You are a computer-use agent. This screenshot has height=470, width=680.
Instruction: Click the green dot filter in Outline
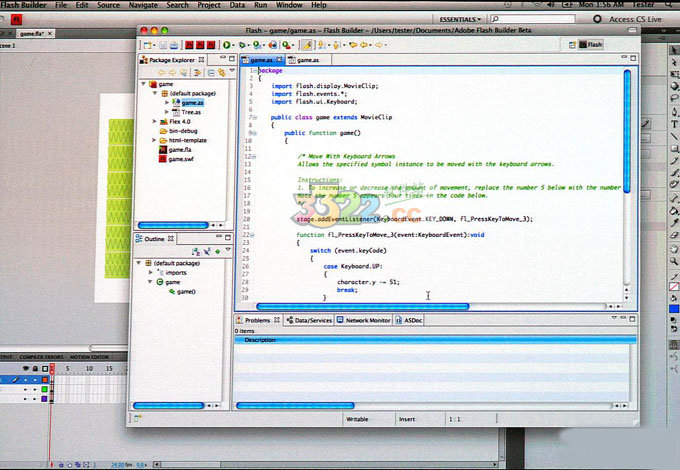point(218,251)
